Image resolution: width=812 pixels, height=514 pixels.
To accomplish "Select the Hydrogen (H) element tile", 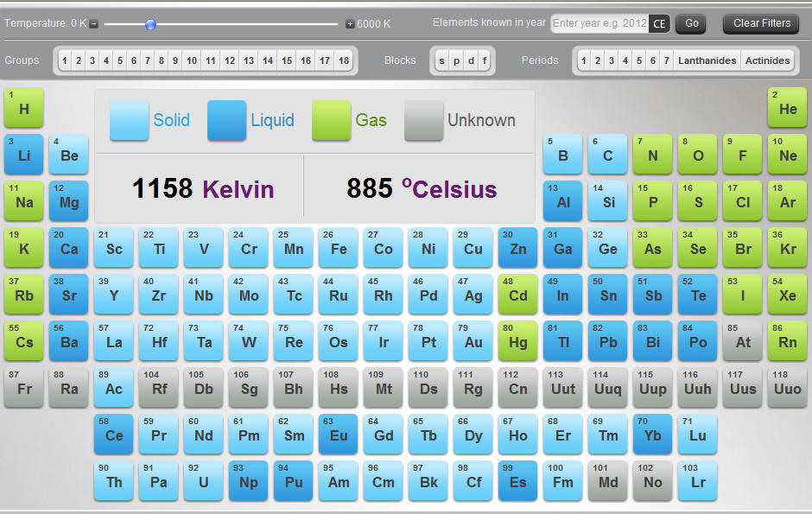I will 24,108.
